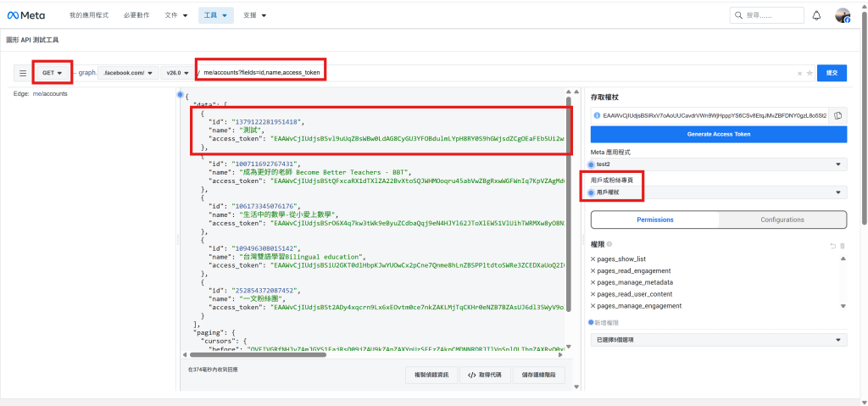Open the GET method dropdown
Screen dimensions: 868x406
click(52, 73)
